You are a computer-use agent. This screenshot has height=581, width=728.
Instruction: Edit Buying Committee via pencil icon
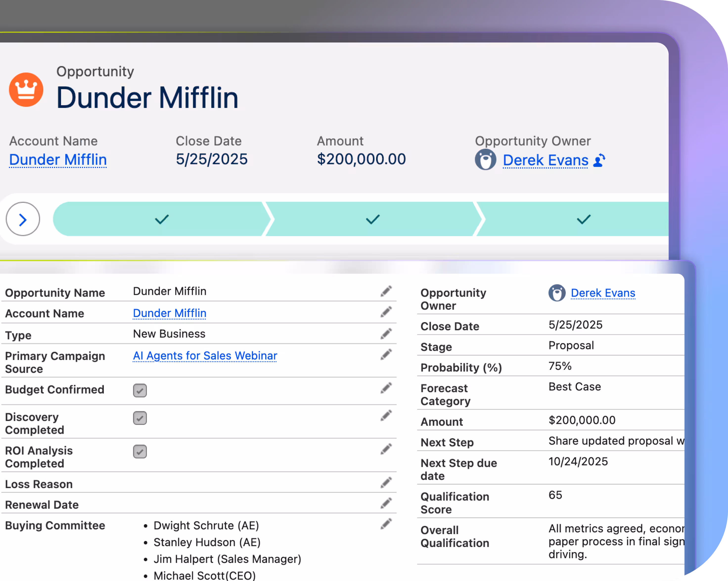(386, 523)
